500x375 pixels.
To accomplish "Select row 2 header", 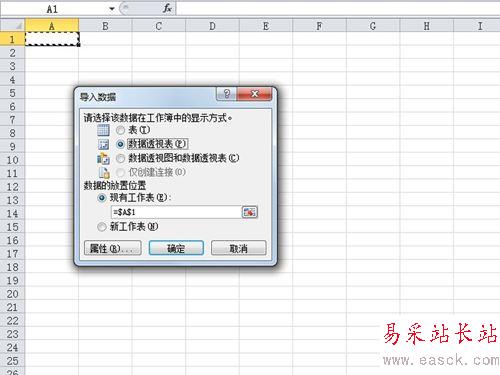I will coord(13,53).
